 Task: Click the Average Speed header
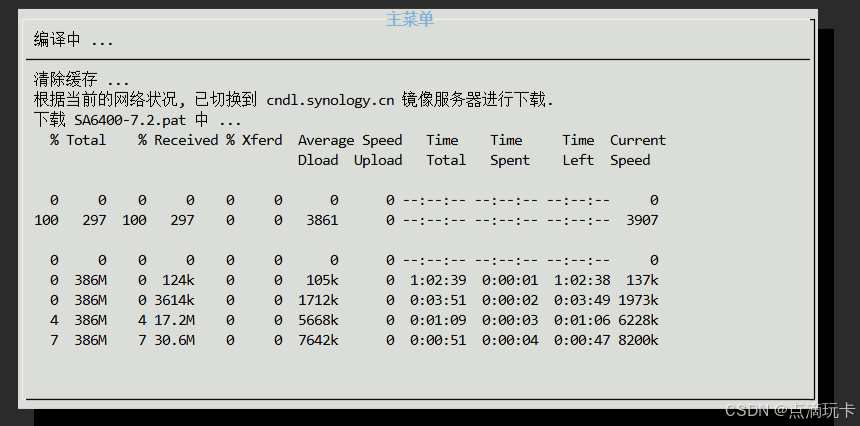coord(350,140)
